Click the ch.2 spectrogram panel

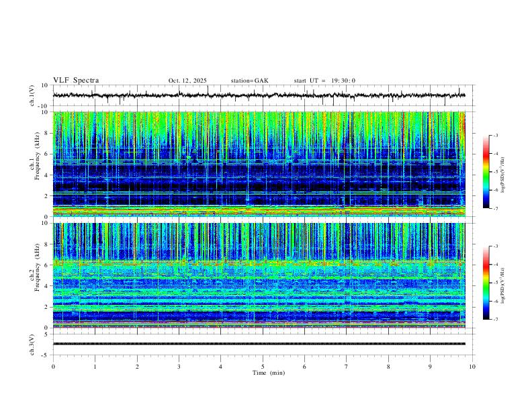pyautogui.click(x=259, y=275)
